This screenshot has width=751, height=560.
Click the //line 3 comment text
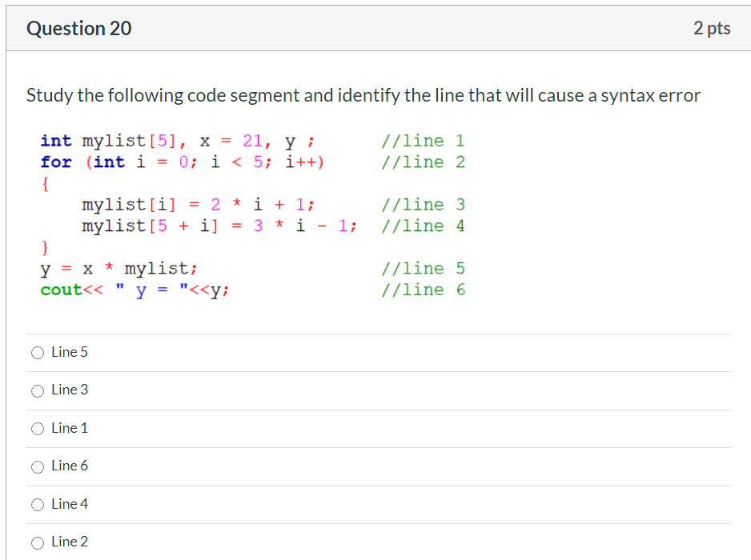(x=423, y=204)
